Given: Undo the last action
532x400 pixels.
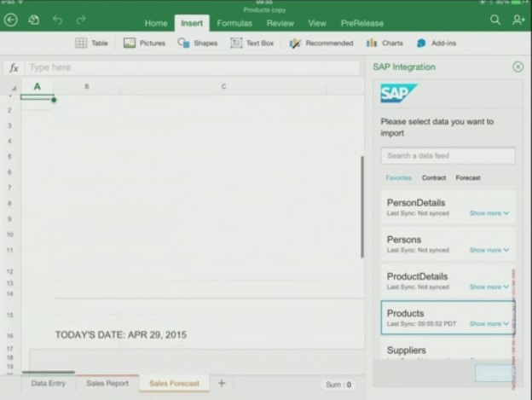Looking at the screenshot, I should [x=58, y=20].
